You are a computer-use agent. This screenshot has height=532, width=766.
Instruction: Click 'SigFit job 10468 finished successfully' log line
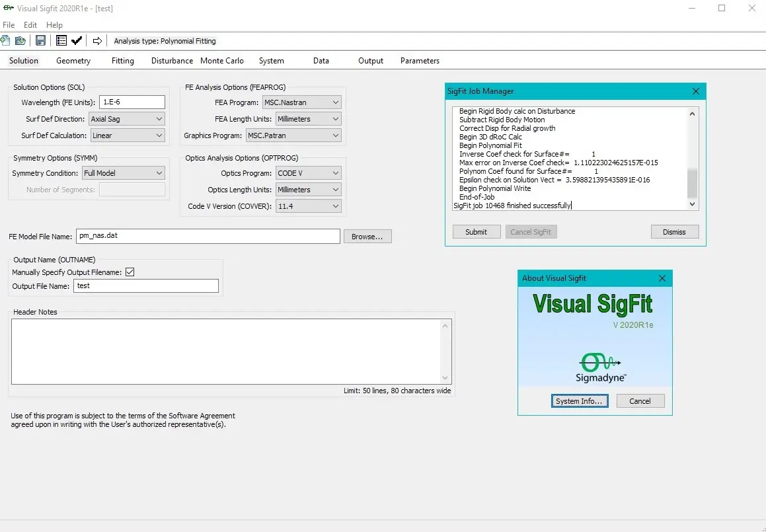(512, 206)
